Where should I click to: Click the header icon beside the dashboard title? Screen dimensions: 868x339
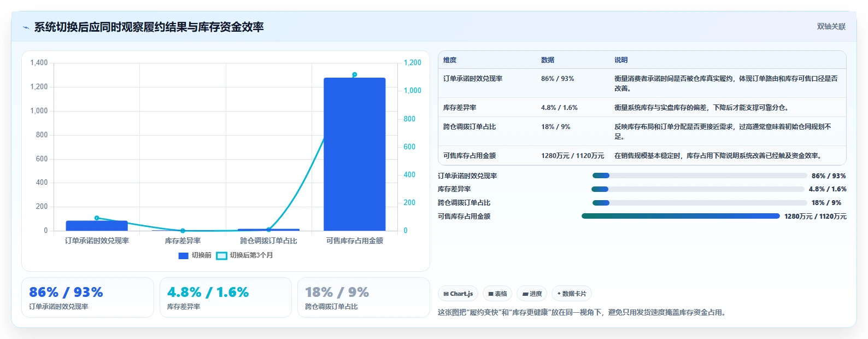pyautogui.click(x=26, y=27)
